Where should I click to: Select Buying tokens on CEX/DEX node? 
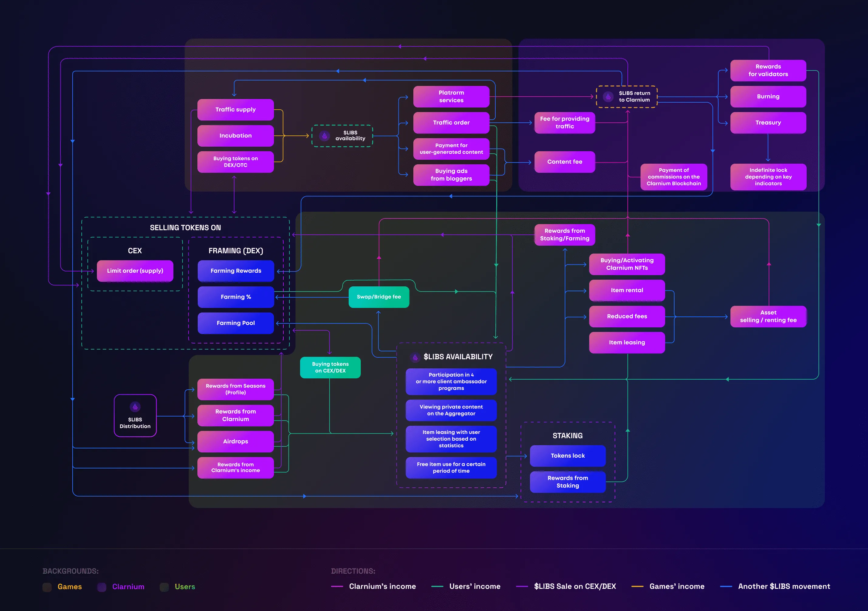pos(330,367)
